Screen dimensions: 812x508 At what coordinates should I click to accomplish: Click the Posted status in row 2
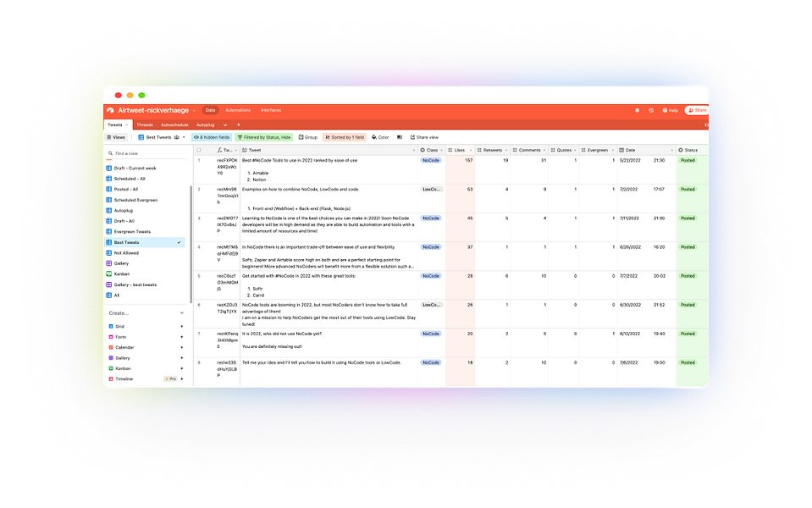point(688,190)
